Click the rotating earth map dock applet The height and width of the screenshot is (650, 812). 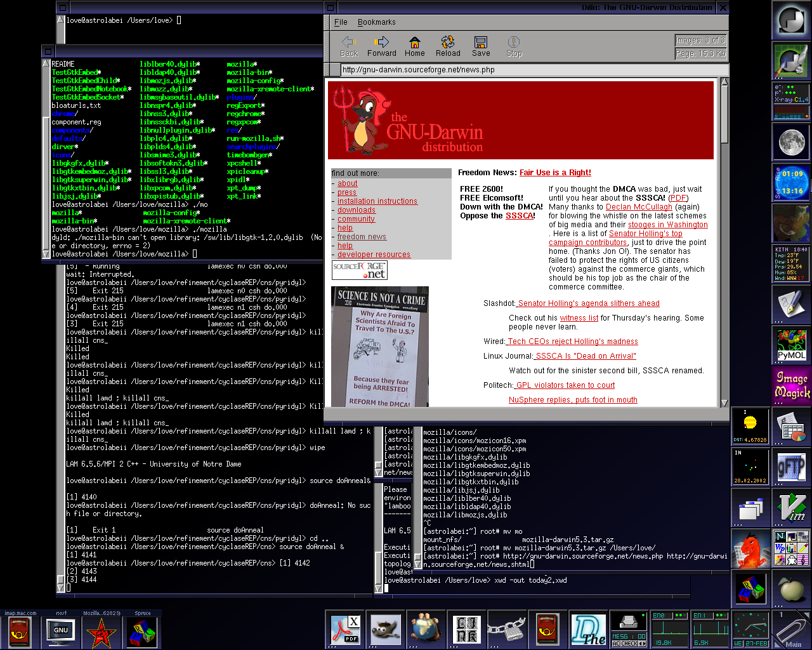[x=791, y=223]
